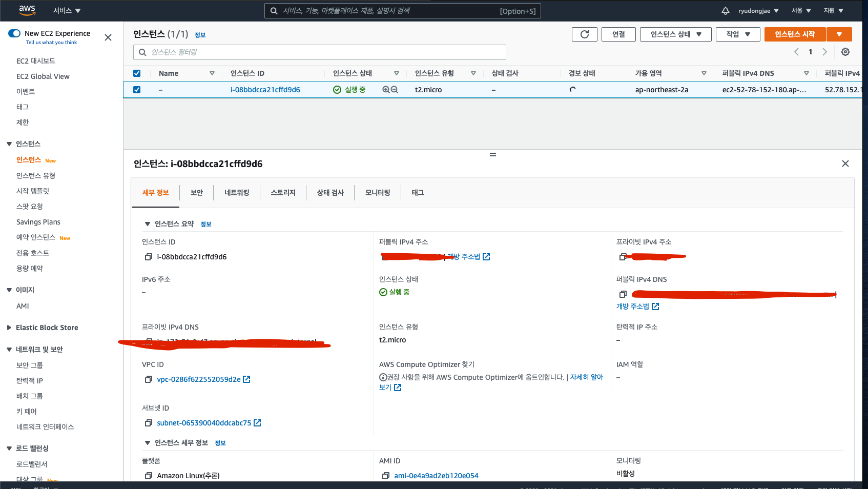Open the 서울 region dropdown
The height and width of the screenshot is (489, 868).
(801, 11)
